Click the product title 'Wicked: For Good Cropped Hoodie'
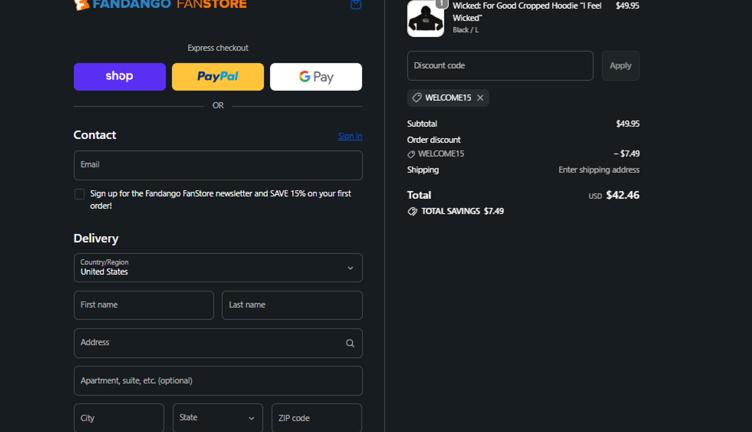 point(527,12)
